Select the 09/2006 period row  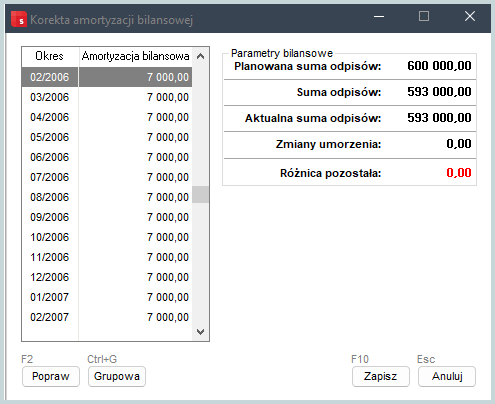click(x=107, y=217)
